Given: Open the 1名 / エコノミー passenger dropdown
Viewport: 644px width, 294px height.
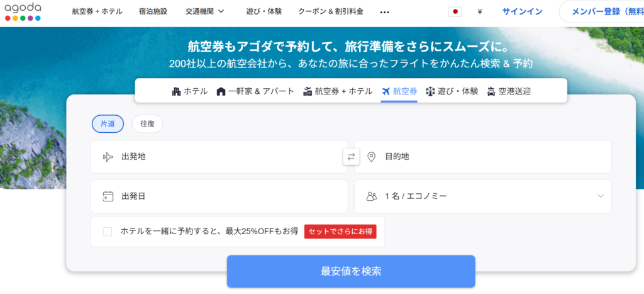Looking at the screenshot, I should (x=482, y=196).
